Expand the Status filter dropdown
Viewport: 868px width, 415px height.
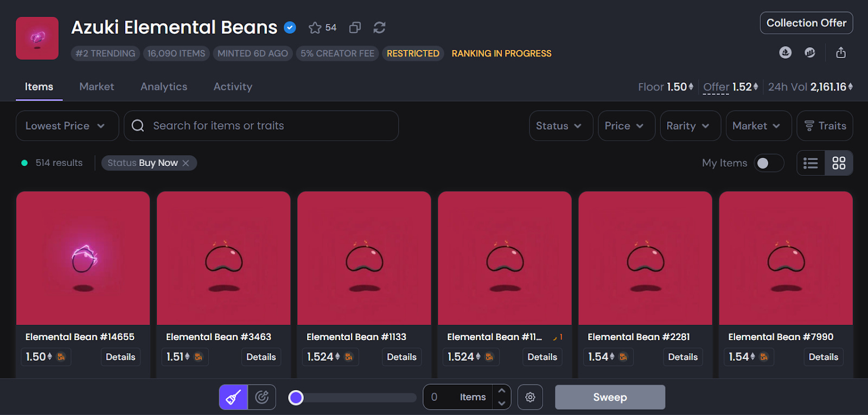click(x=561, y=126)
